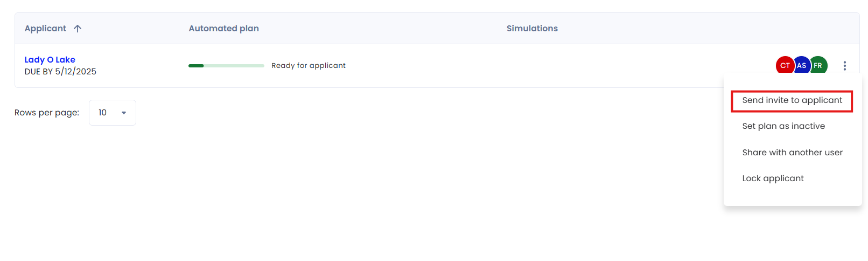
Task: Click the three-dot row actions icon
Action: (x=844, y=66)
